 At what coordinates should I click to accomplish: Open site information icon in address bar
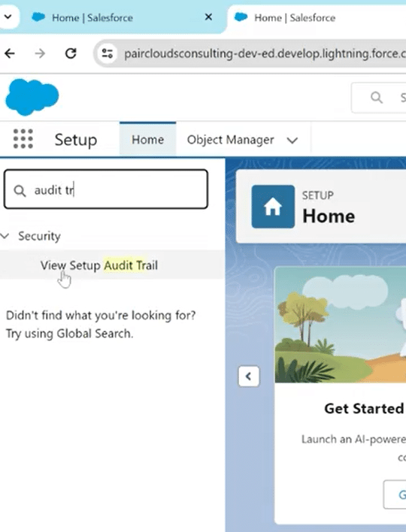(108, 53)
